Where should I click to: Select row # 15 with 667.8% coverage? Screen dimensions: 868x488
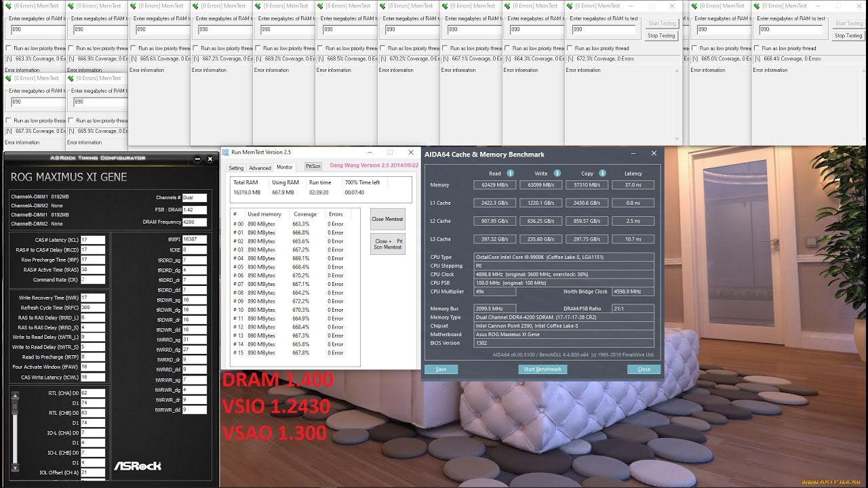(294, 353)
